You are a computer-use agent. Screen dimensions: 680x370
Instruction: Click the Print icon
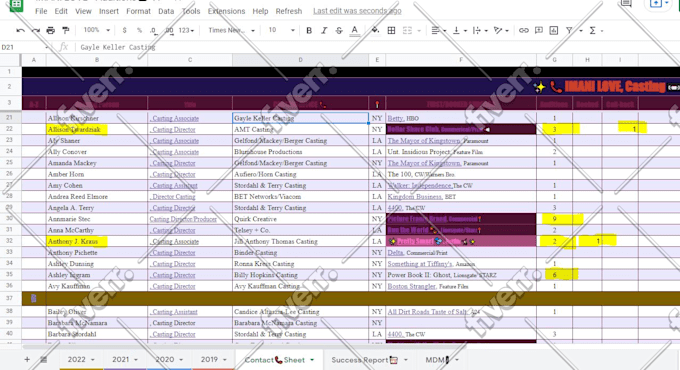pos(51,30)
